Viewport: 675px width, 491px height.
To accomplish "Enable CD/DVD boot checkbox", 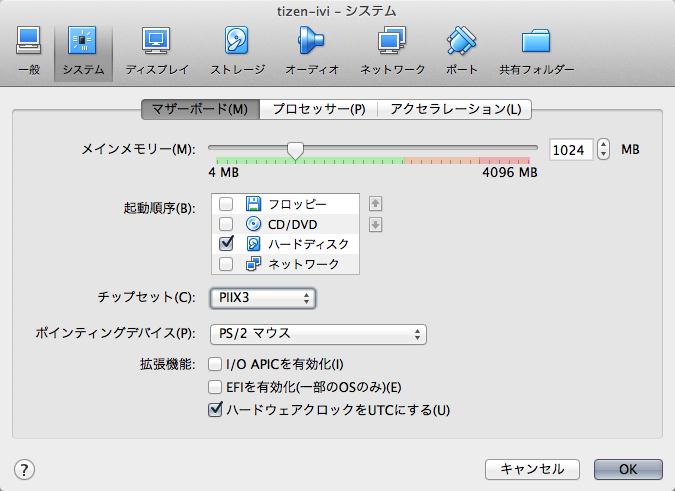I will tap(226, 224).
